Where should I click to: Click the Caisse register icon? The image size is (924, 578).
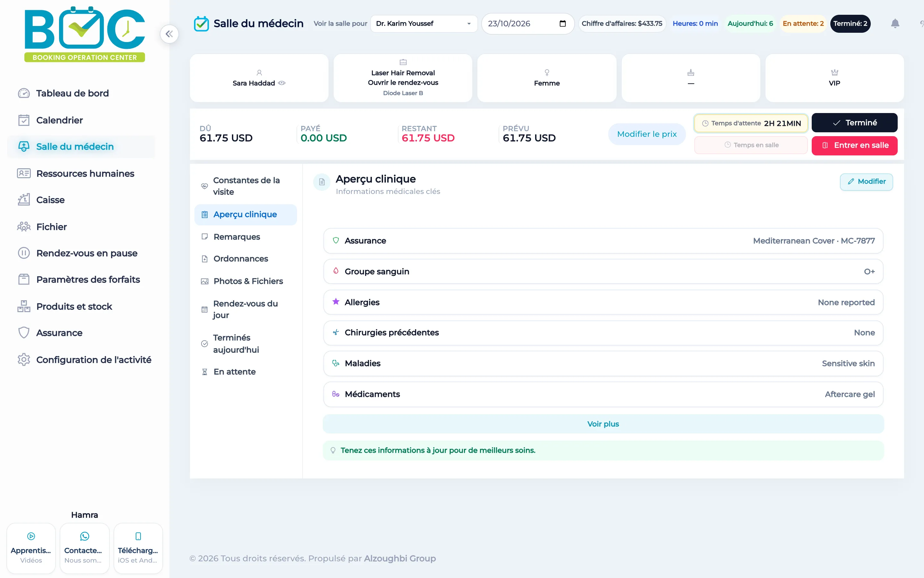[x=24, y=199]
